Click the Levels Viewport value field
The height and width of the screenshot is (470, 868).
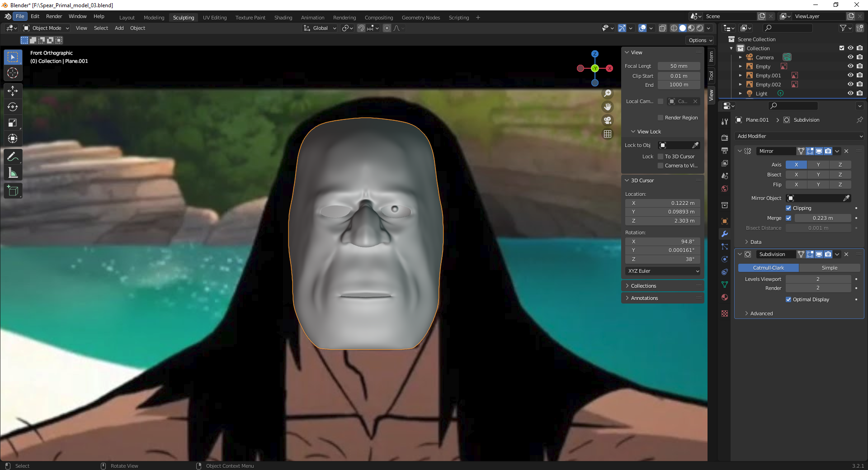coord(818,279)
